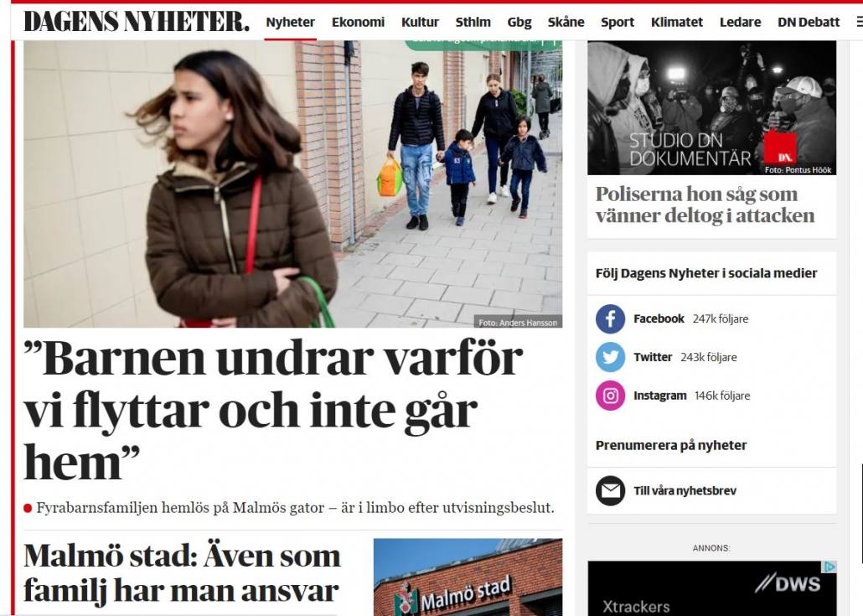Click the red DN logo on documentary image
863x616 pixels.
pyautogui.click(x=780, y=148)
